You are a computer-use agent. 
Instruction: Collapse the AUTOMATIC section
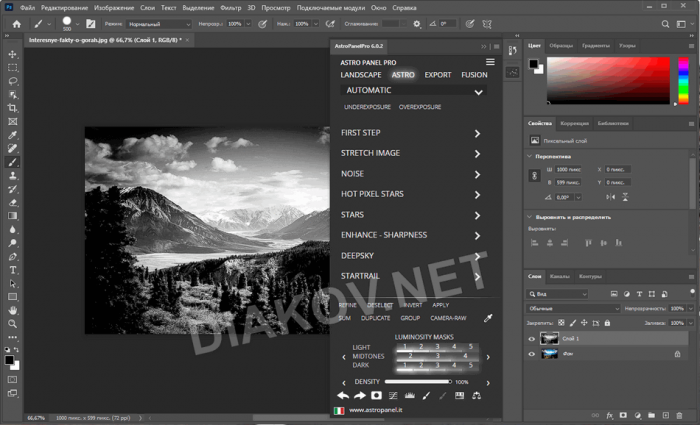(478, 91)
